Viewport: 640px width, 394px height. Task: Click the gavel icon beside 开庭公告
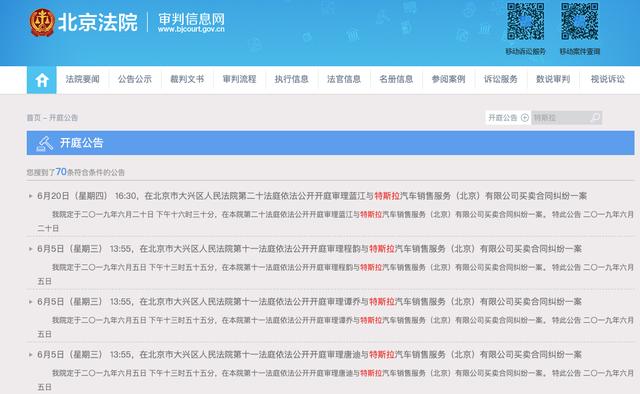click(x=44, y=143)
